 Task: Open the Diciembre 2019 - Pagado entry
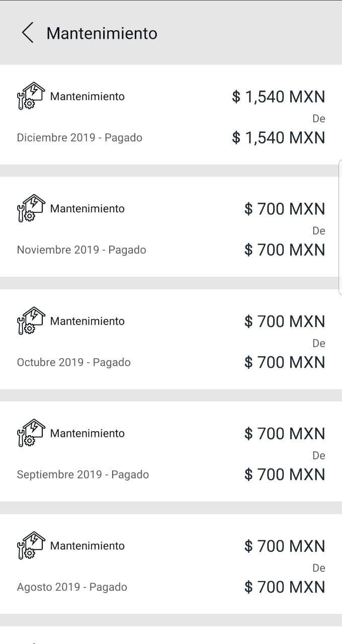(79, 137)
